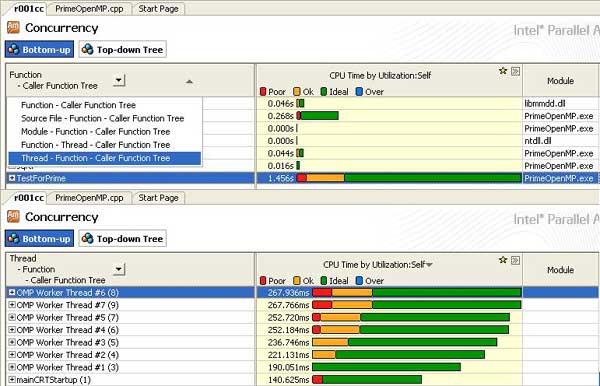Open grouping dropdown in upper Function header
600x386 pixels.
tap(119, 80)
